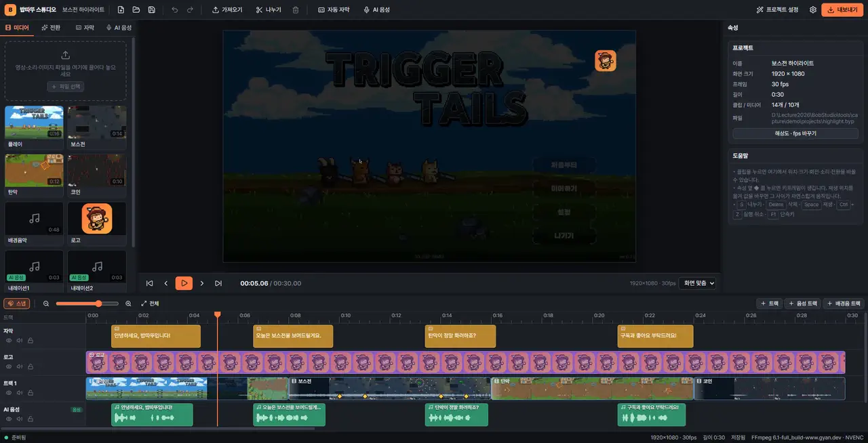The image size is (868, 443).
Task: Lock the 자막 track
Action: click(x=31, y=341)
